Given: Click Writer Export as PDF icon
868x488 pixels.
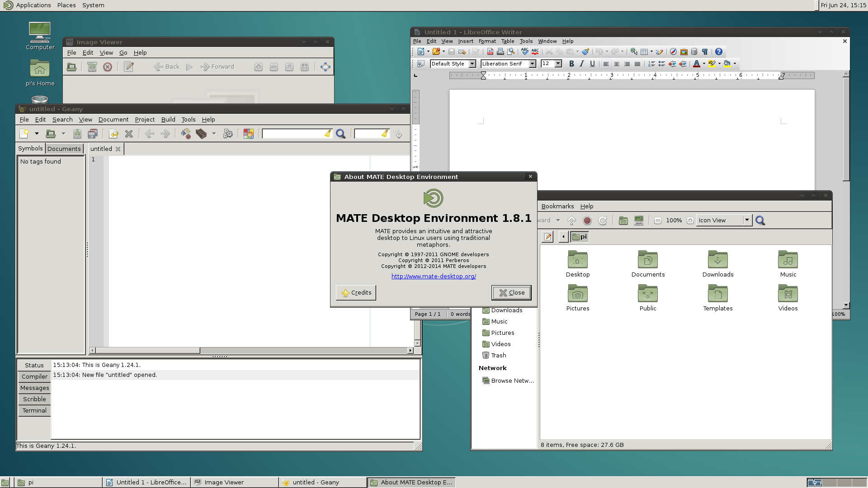Looking at the screenshot, I should pyautogui.click(x=490, y=52).
